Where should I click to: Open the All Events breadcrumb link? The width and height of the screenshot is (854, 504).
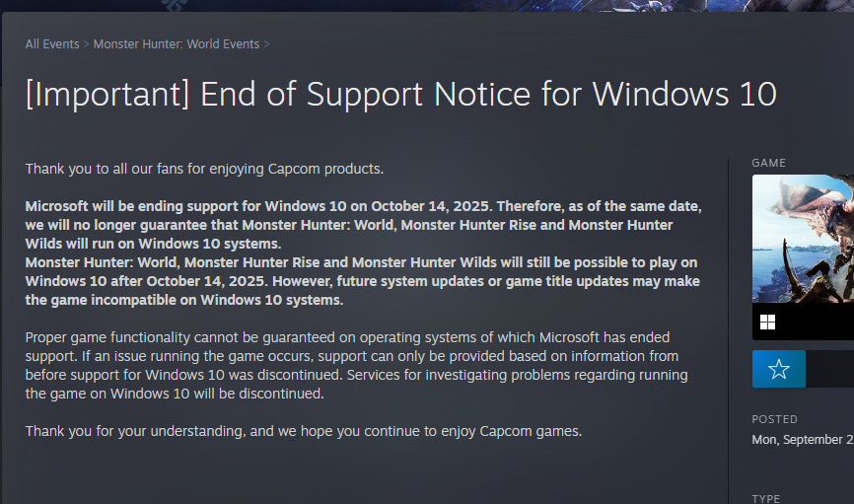(x=52, y=44)
